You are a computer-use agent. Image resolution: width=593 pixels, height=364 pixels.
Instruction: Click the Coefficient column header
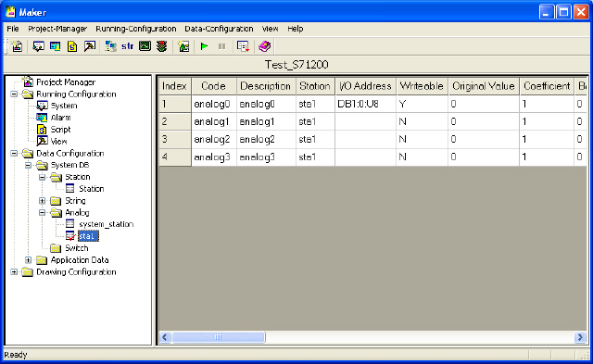tap(547, 86)
